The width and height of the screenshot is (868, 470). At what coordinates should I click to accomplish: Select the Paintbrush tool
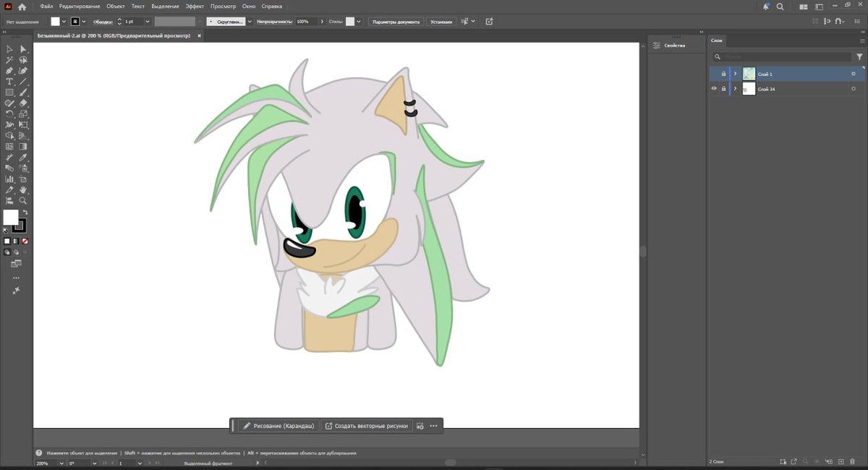23,93
